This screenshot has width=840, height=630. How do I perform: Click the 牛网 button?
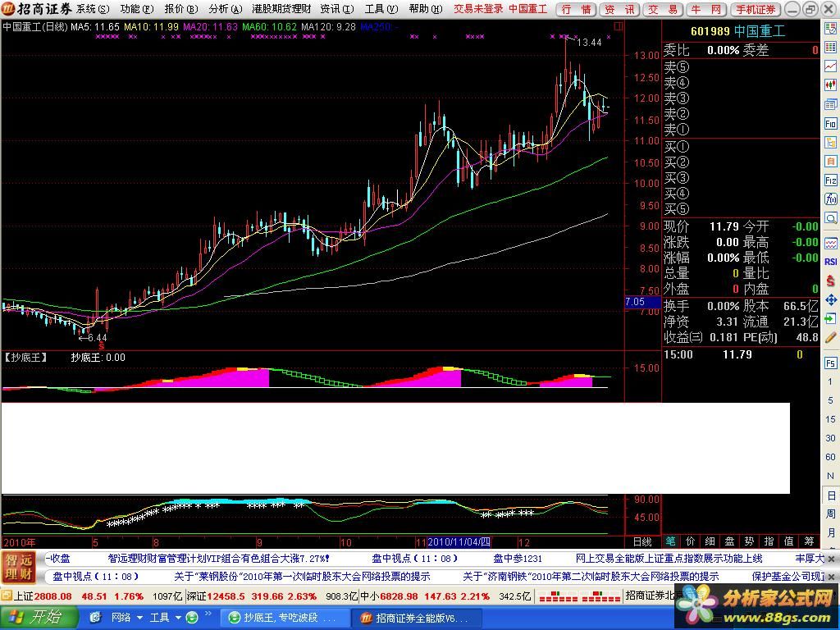(x=706, y=9)
